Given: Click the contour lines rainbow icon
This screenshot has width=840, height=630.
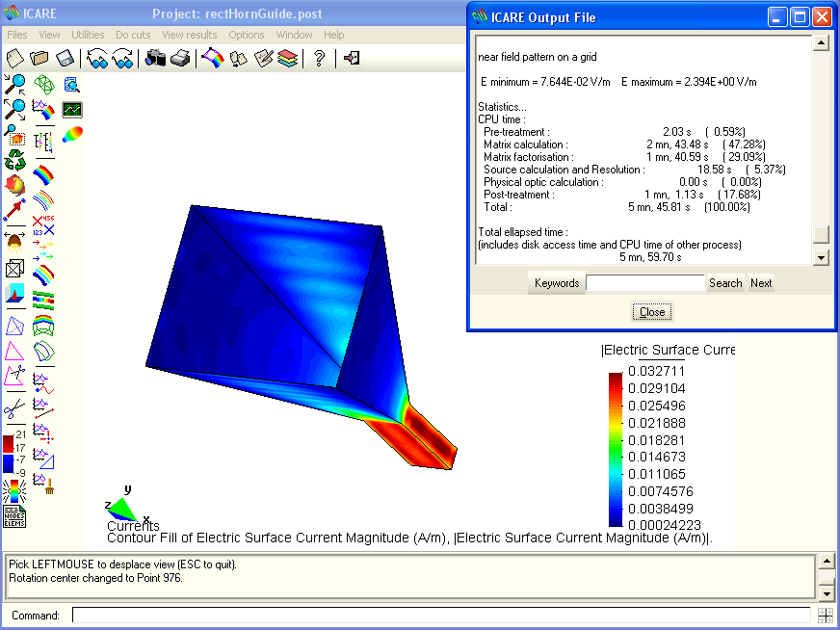Looking at the screenshot, I should pyautogui.click(x=43, y=200).
